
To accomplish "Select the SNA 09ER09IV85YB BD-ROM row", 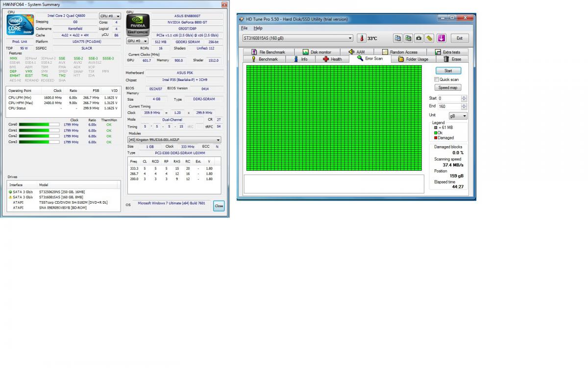I will [64, 208].
